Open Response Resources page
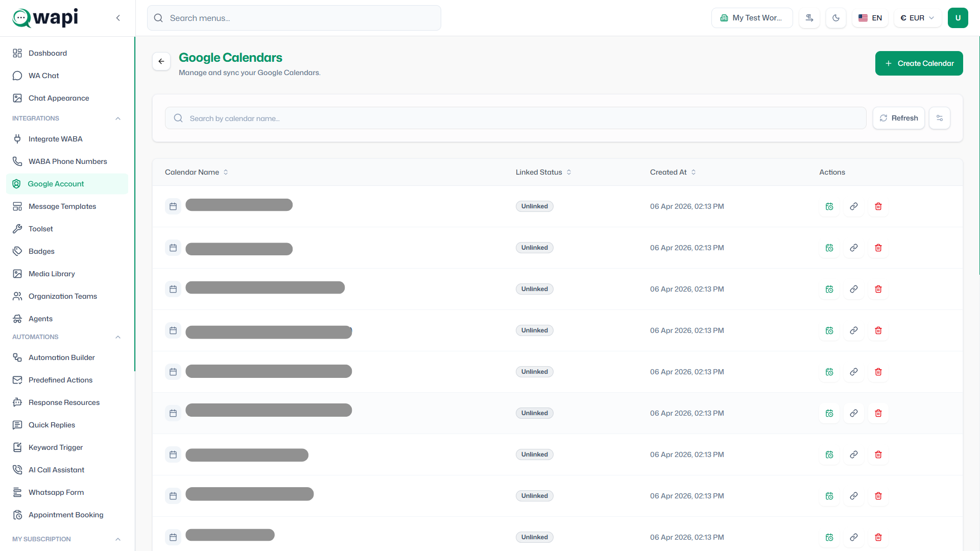980x551 pixels. [67, 402]
